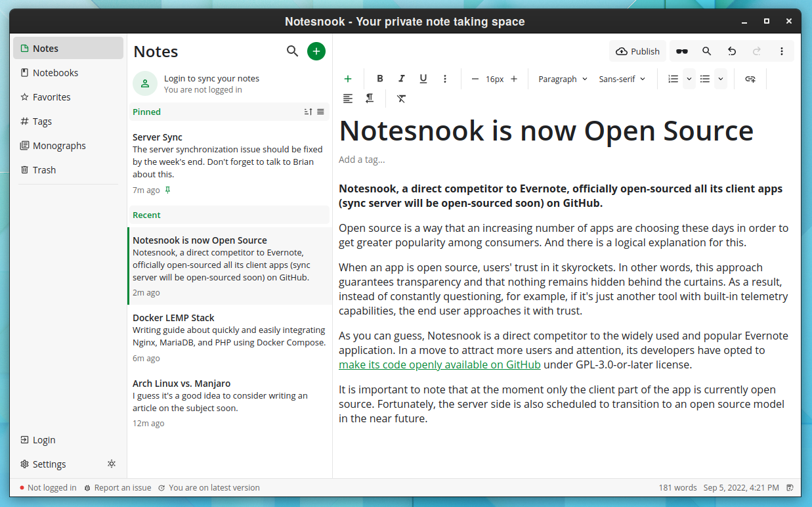This screenshot has width=812, height=507.
Task: Switch list view mode in the Pinned header
Action: click(321, 112)
